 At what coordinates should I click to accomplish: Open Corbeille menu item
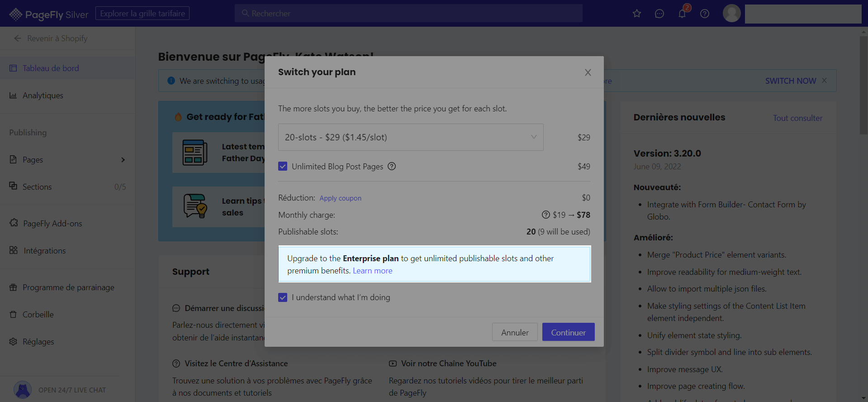pos(67,315)
